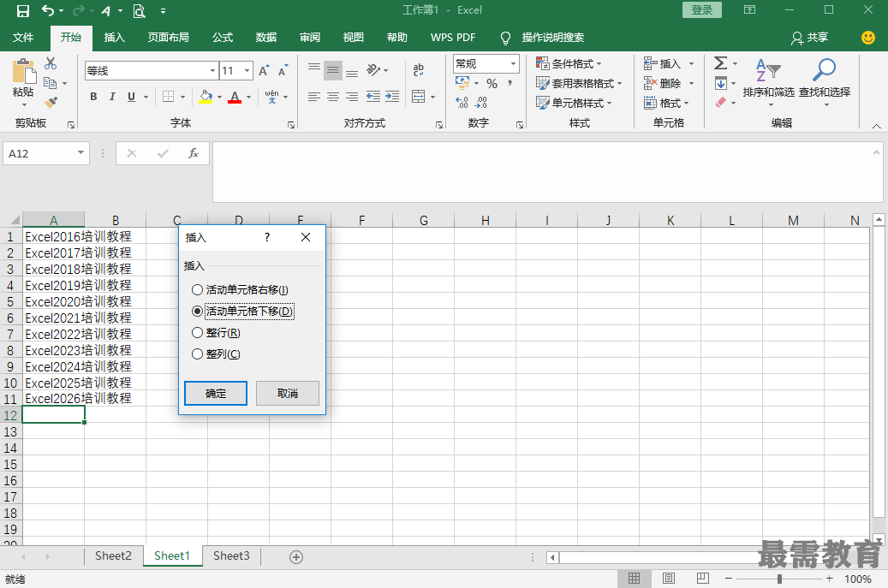Select 活动单元格右移 radio option
Screen dimensions: 888x588
point(240,290)
